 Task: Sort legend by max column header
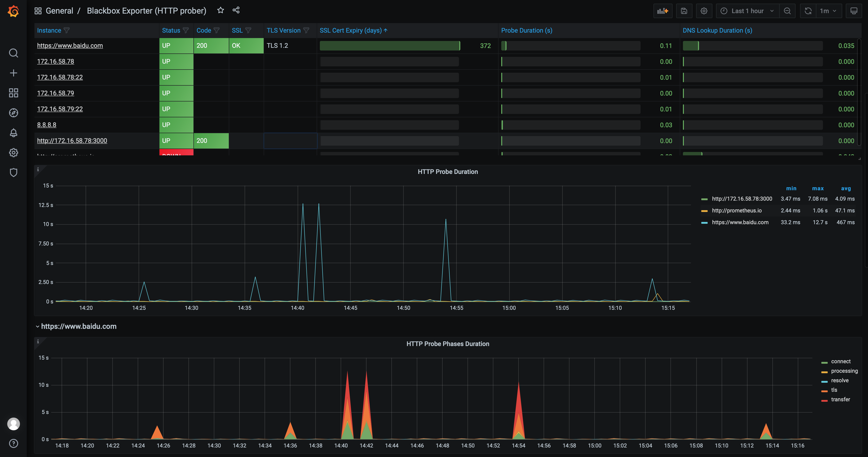pos(817,189)
